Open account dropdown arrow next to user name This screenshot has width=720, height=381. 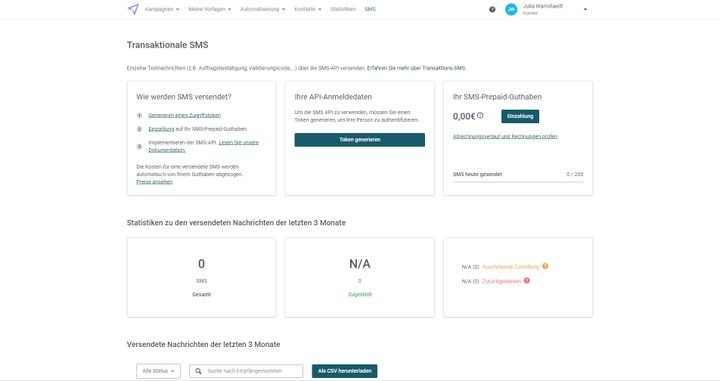point(585,9)
